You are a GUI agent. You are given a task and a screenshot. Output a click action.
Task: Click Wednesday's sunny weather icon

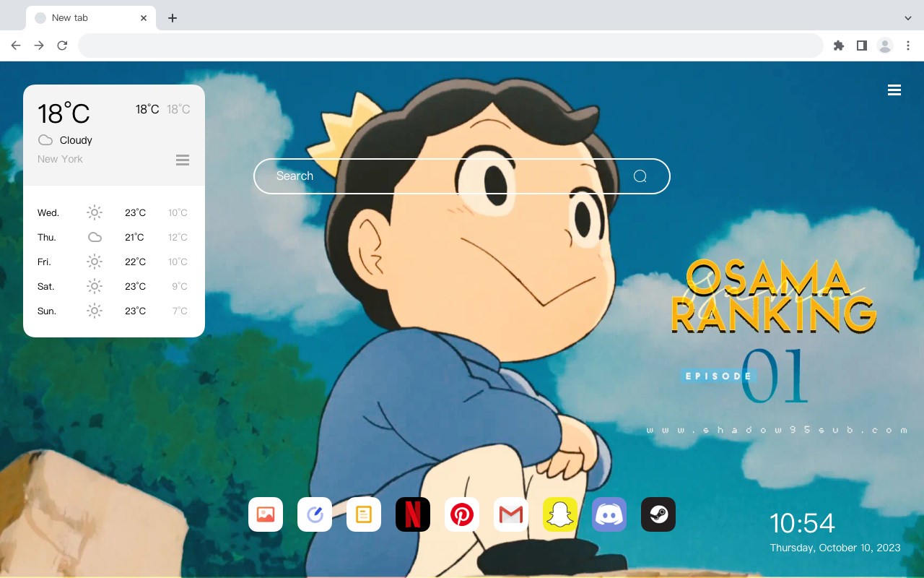pos(95,212)
